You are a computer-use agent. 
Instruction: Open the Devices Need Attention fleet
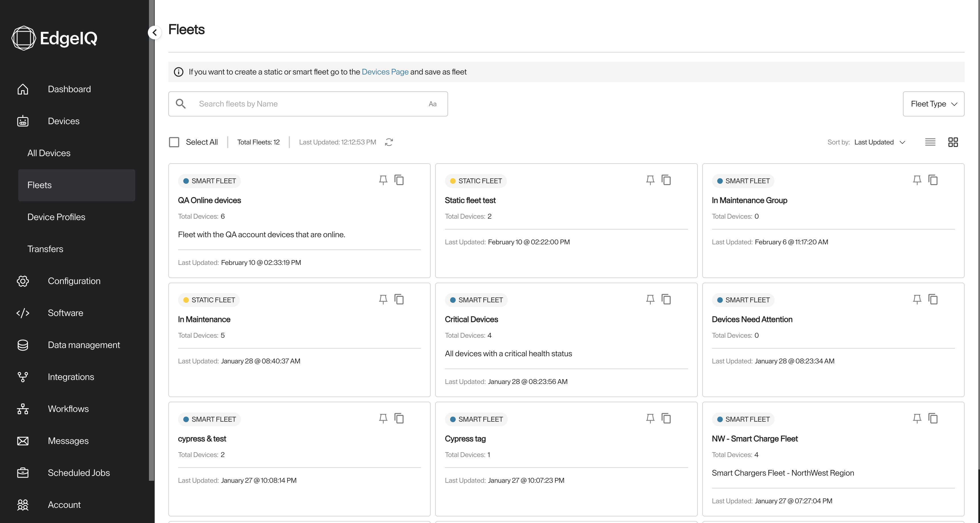752,319
